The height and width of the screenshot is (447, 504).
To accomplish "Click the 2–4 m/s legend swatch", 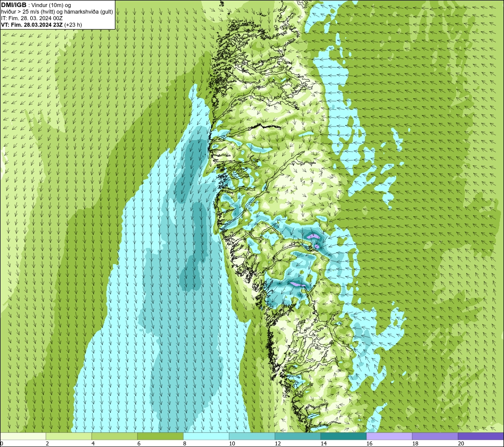I will 69,436.
